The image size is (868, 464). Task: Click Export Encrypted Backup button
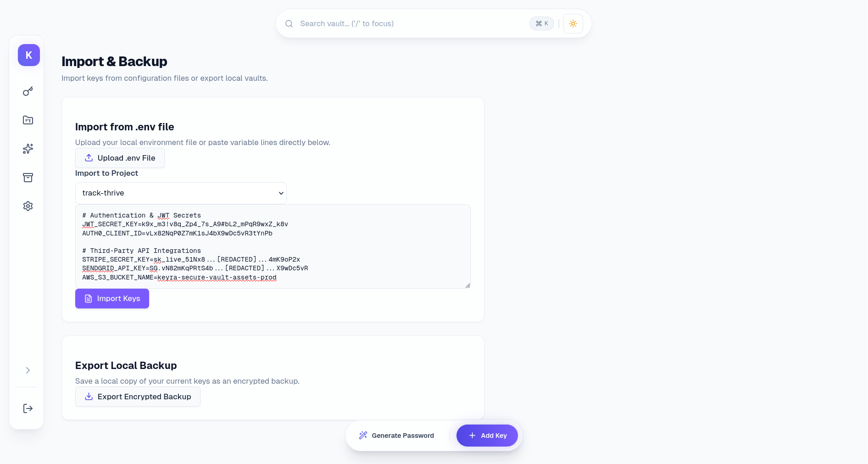(138, 397)
